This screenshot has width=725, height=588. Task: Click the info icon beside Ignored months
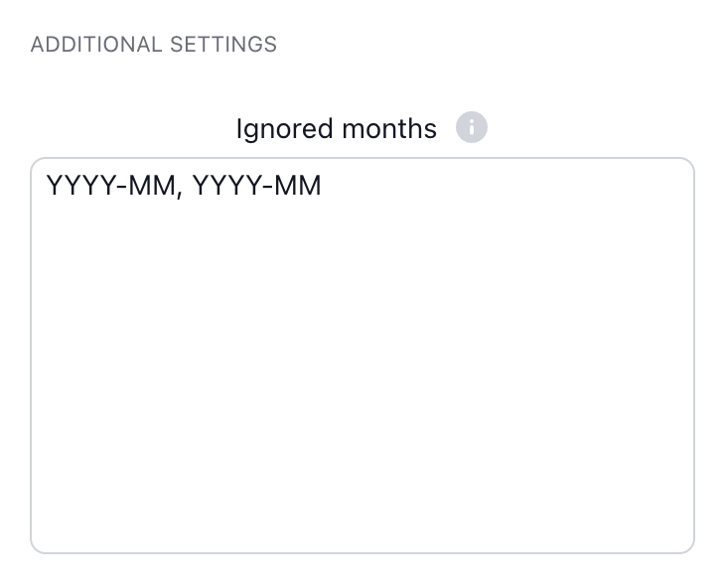coord(472,128)
